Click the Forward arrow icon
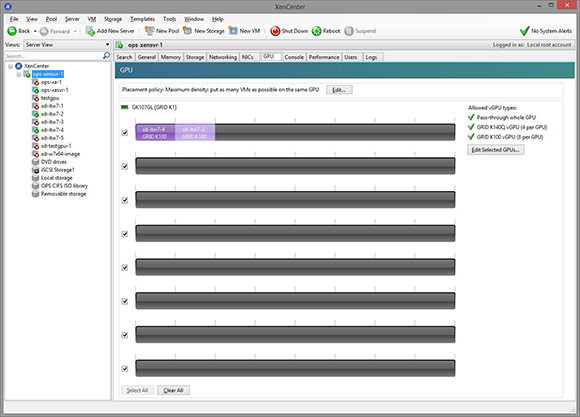 click(x=44, y=31)
